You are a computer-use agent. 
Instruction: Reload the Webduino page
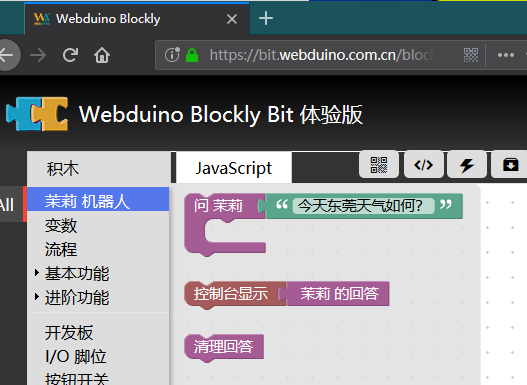click(x=70, y=55)
